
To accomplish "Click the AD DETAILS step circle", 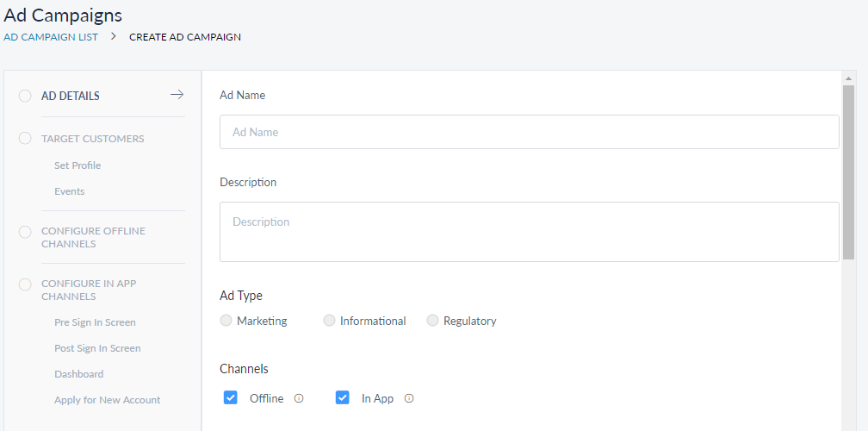I will [x=25, y=96].
